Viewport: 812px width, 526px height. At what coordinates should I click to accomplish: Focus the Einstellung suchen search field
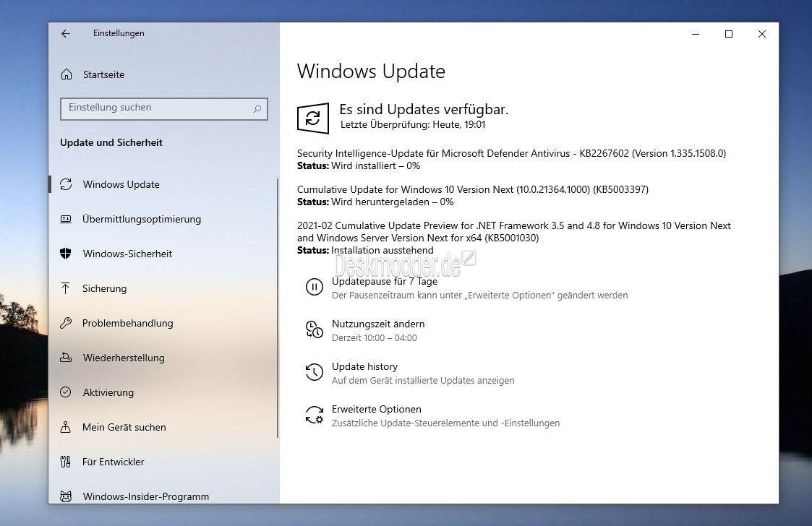pyautogui.click(x=163, y=108)
